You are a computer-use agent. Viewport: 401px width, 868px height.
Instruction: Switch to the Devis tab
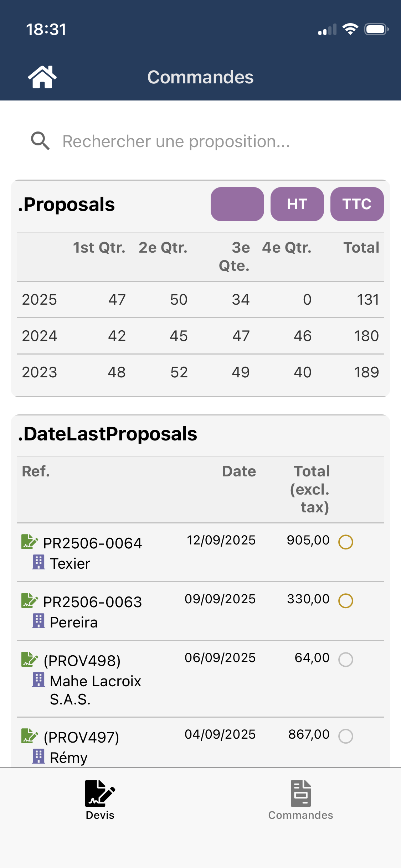(100, 800)
